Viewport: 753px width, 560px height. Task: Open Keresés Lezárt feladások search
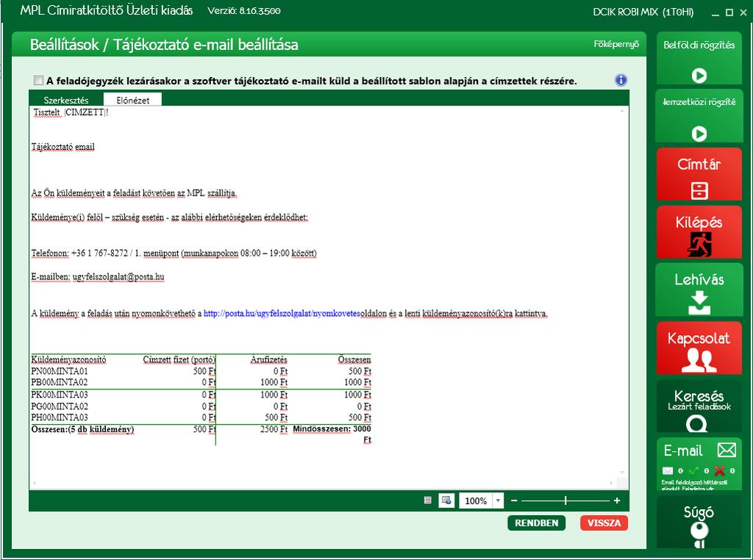pos(699,406)
